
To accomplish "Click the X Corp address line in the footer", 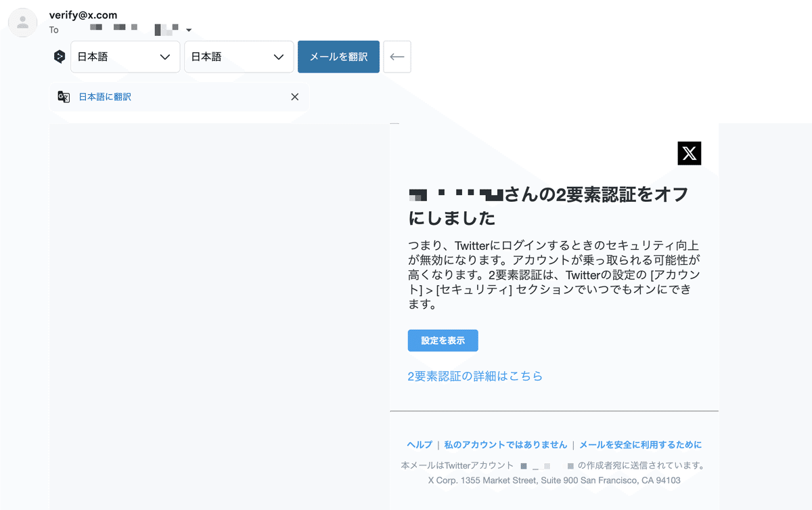I will point(555,480).
